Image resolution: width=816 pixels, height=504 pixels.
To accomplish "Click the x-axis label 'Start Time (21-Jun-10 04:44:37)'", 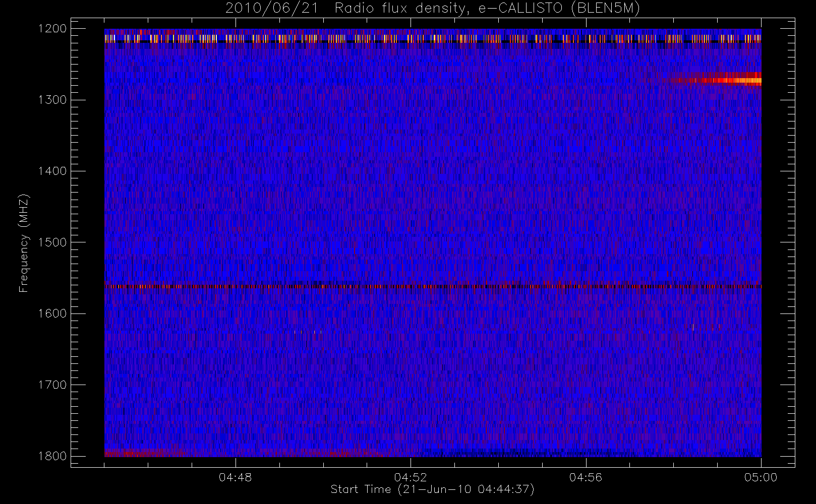I will click(x=432, y=489).
